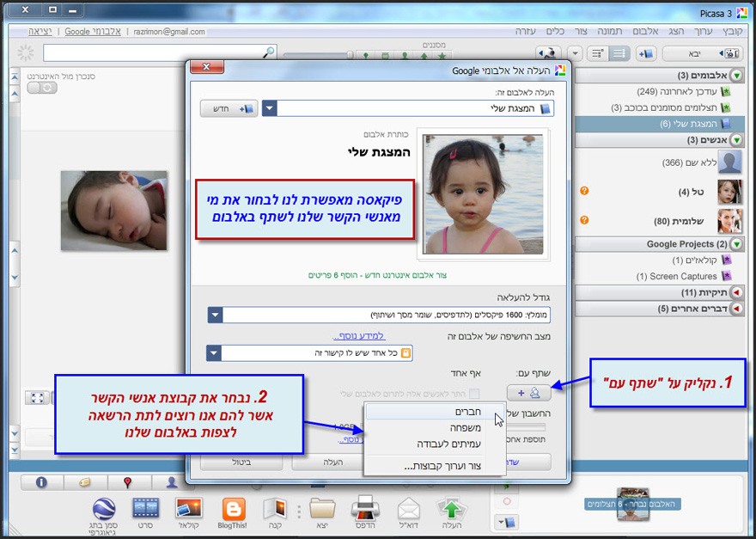Open the album visibility dropdown in dialog
756x539 pixels.
tap(214, 352)
